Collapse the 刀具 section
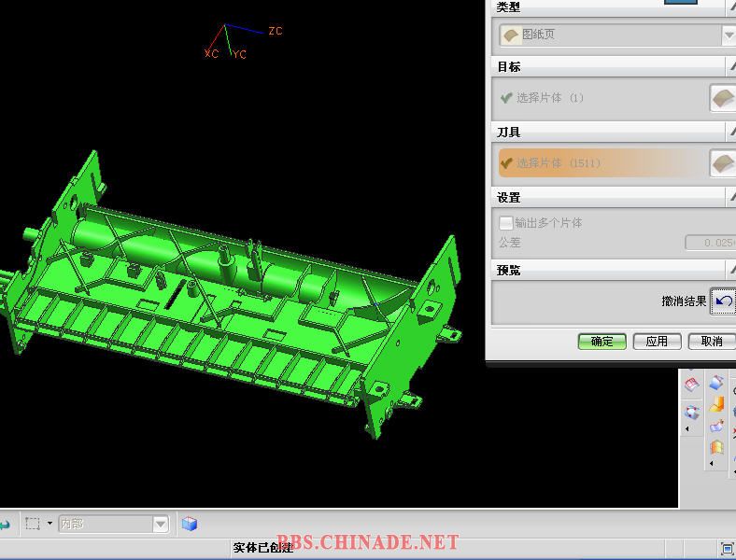736x560 pixels. point(730,133)
